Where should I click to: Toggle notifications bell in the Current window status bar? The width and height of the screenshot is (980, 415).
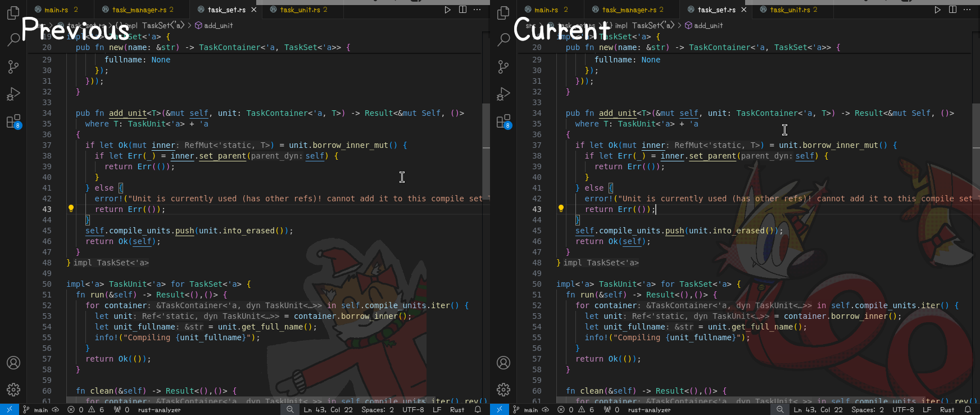pos(968,410)
